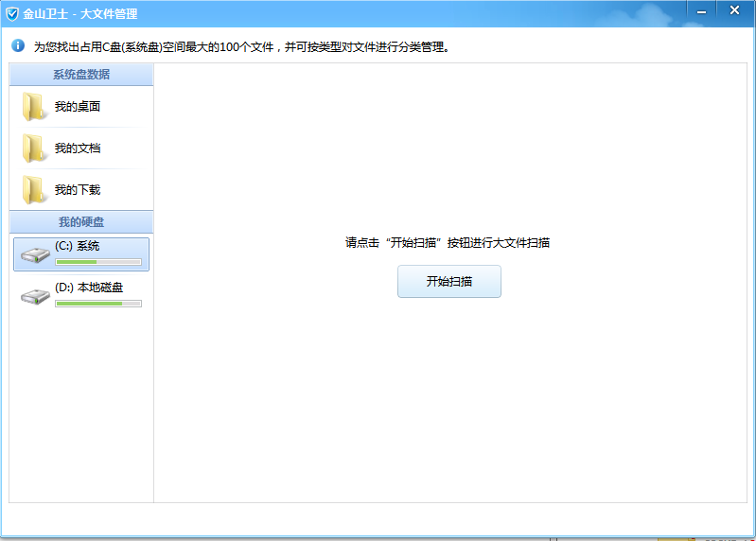This screenshot has height=541, width=756.
Task: Open the 我的文档 text label
Action: (78, 148)
